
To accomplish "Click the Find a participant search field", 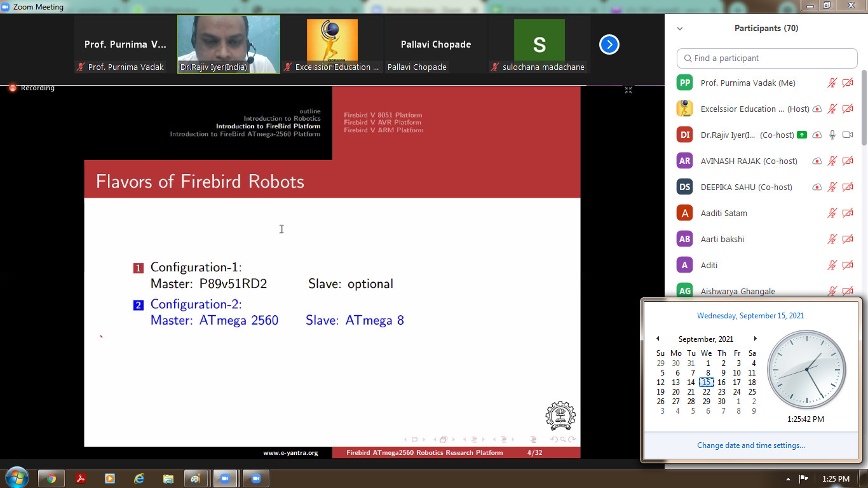I will tap(767, 58).
